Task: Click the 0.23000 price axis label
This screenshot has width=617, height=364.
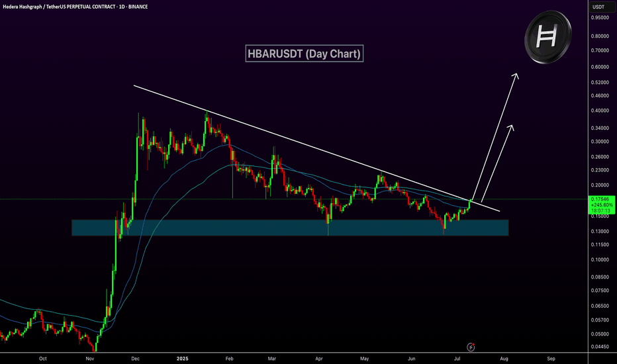Action: pos(599,170)
